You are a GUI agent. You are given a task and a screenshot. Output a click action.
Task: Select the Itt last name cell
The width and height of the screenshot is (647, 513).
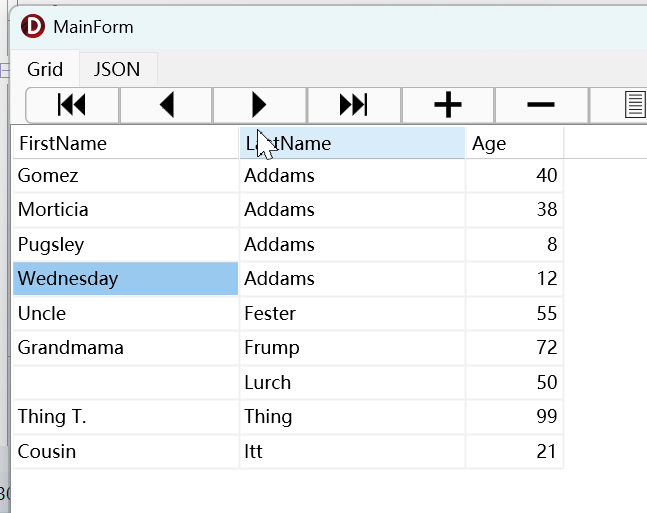click(x=352, y=451)
